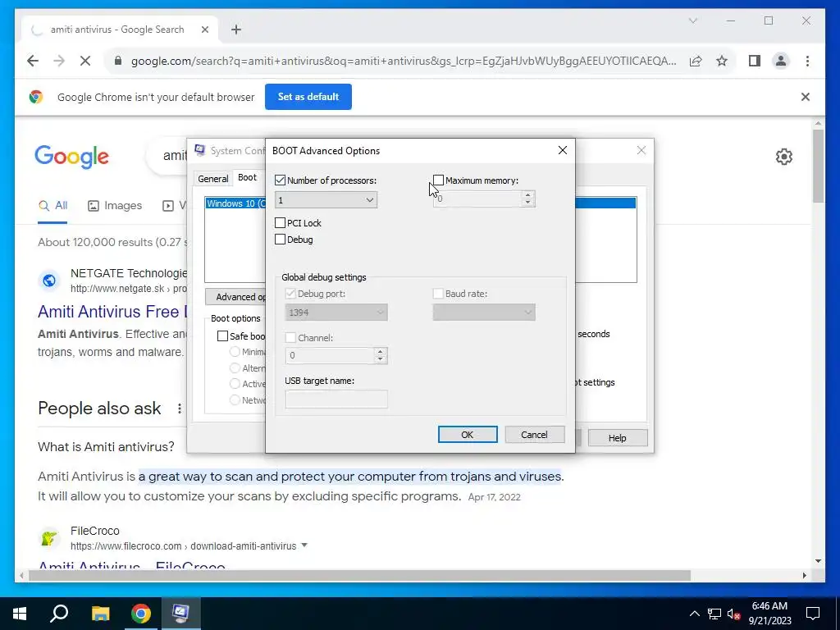Open a new Chrome tab with plus

pos(236,30)
